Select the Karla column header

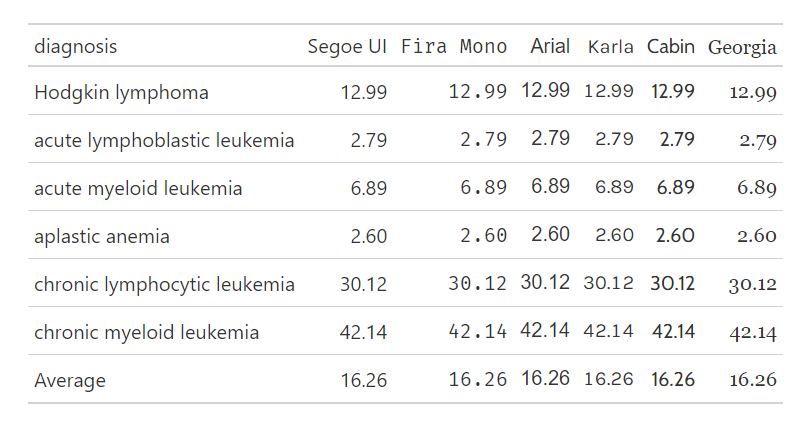[x=610, y=47]
